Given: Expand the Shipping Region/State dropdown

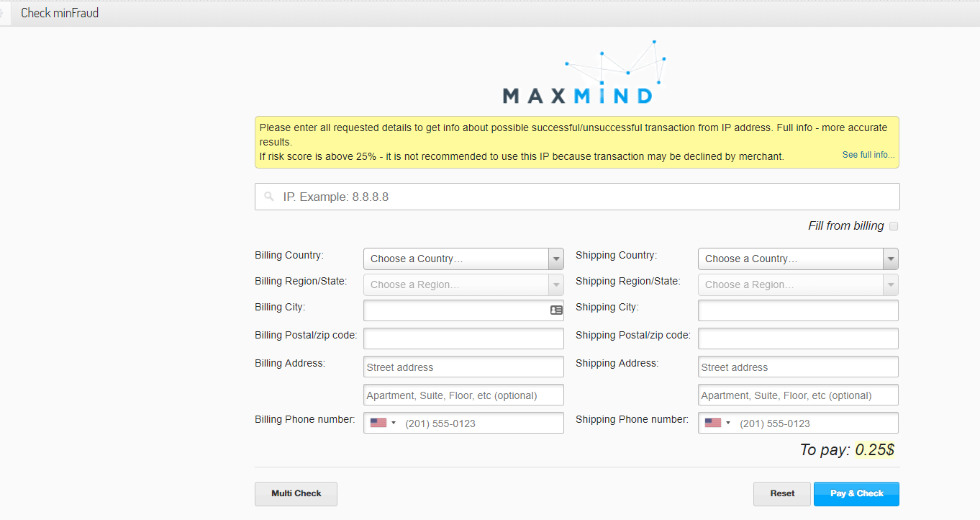Looking at the screenshot, I should tap(797, 284).
